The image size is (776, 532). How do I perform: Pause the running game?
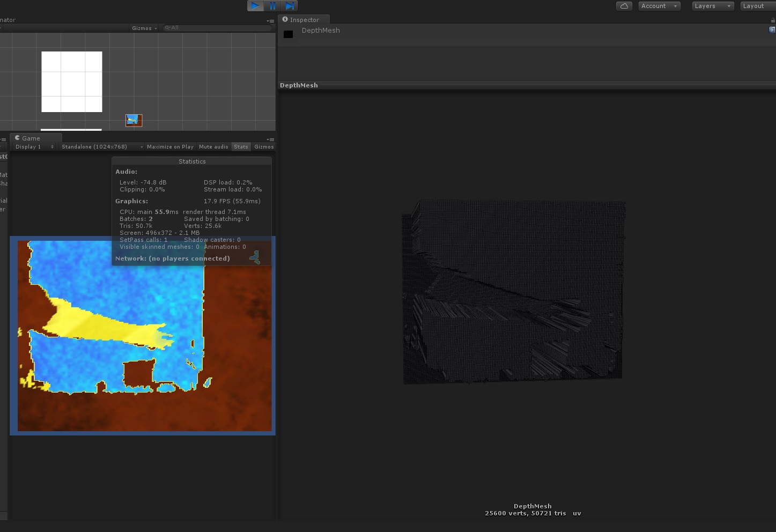click(x=272, y=6)
